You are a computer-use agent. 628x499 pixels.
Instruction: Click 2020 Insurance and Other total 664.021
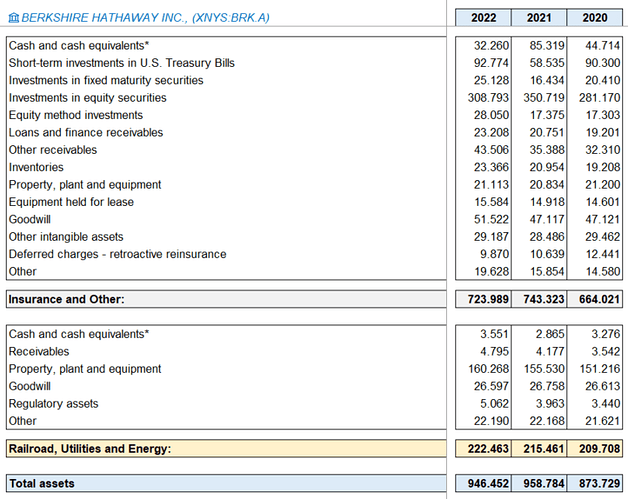[600, 299]
